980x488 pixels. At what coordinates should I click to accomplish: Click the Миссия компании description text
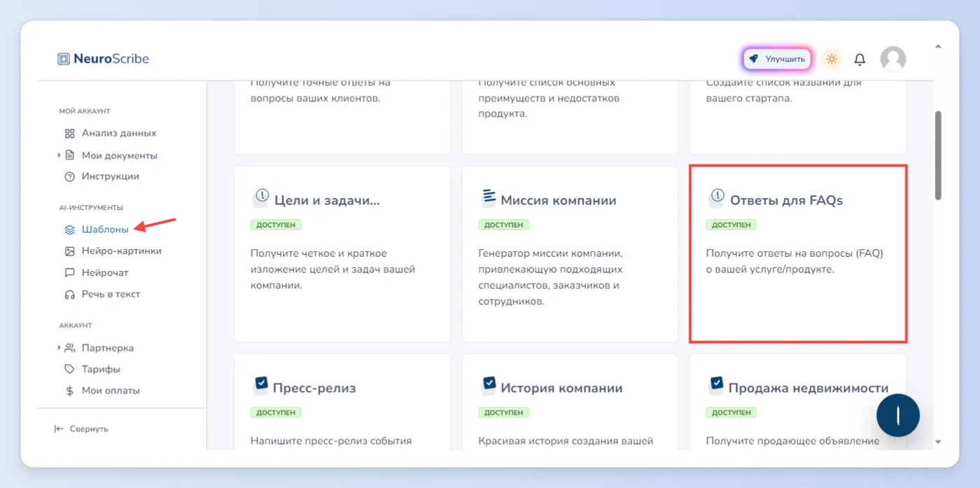click(552, 277)
